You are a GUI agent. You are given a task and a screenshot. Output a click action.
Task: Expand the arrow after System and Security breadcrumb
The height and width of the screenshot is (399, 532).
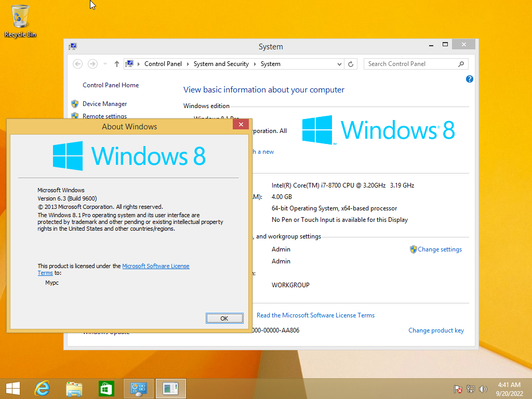255,64
